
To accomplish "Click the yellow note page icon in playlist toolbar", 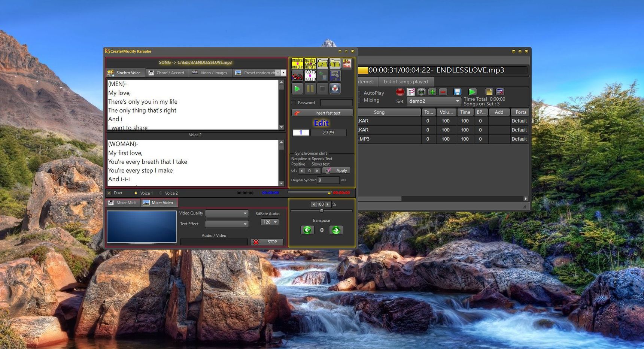I will (489, 92).
